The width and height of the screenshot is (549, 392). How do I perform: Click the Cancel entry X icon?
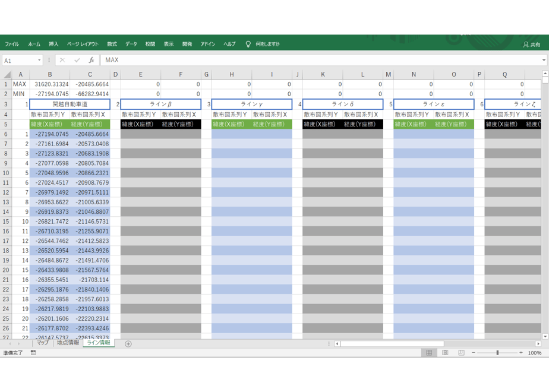coord(62,60)
